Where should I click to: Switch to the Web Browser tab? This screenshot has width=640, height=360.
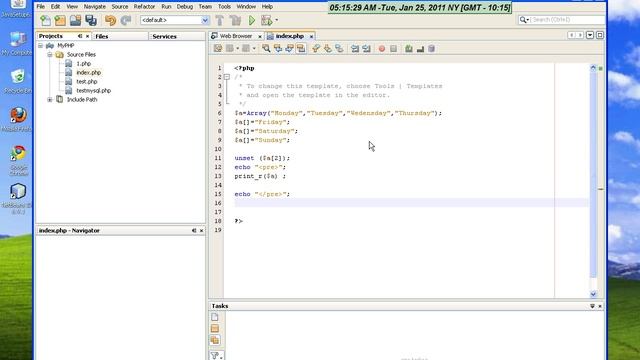click(236, 36)
